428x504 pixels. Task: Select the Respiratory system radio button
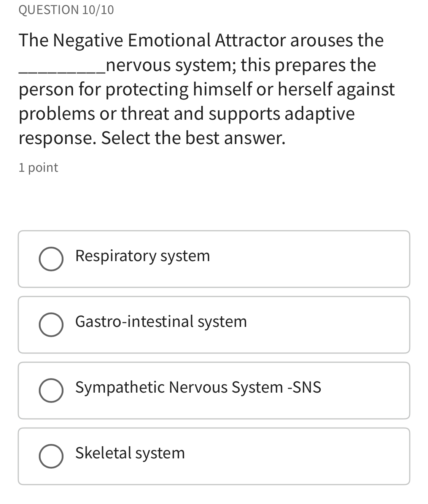[x=51, y=259]
